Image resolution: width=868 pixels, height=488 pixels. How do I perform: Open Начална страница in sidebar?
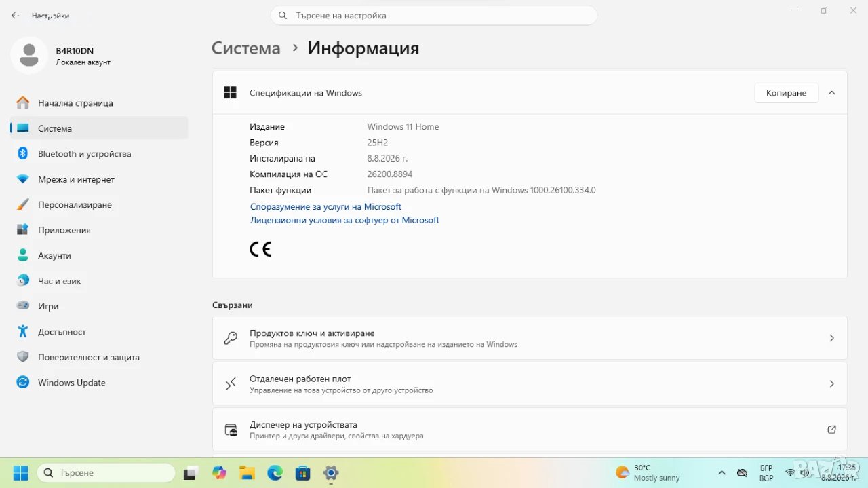click(99, 103)
